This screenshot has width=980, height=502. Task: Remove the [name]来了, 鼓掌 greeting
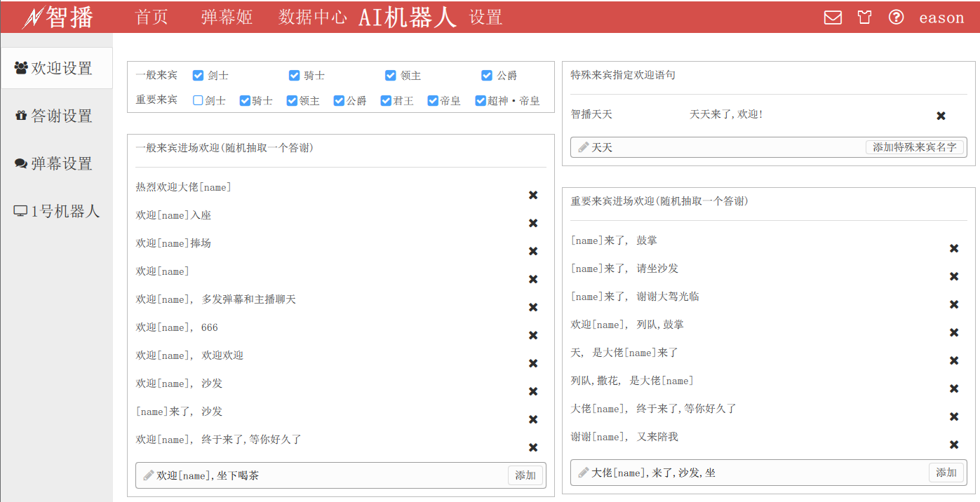954,248
